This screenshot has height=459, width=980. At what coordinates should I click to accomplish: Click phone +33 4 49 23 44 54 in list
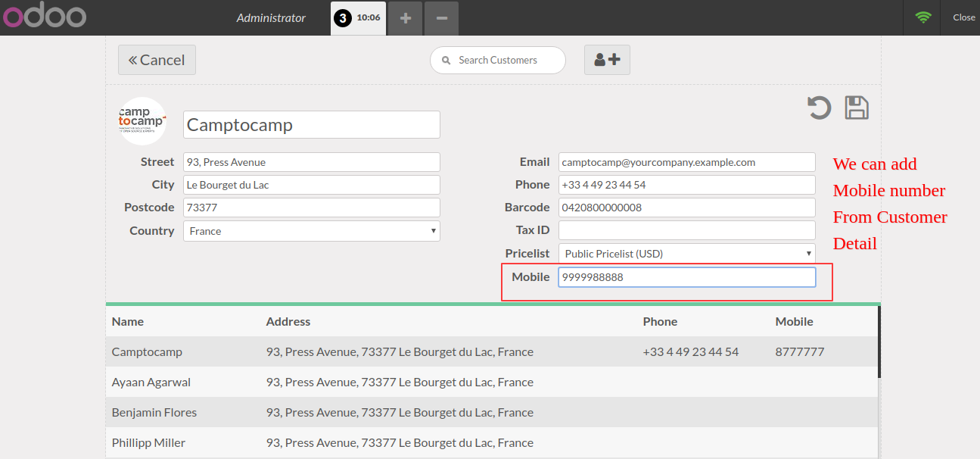click(691, 351)
